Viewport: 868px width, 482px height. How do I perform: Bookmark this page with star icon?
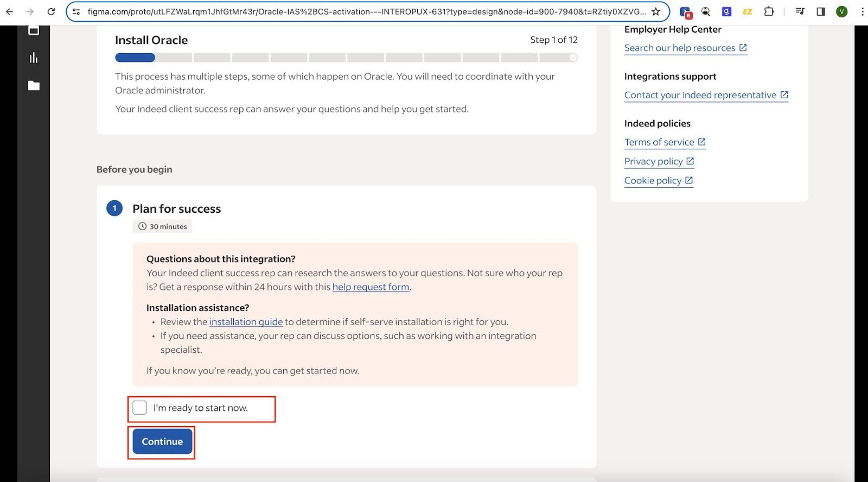point(656,11)
